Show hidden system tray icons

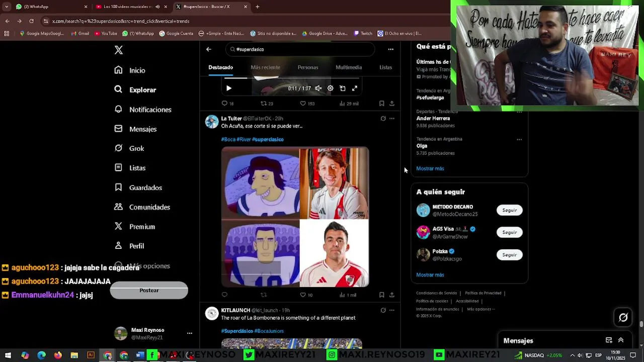[x=572, y=355]
